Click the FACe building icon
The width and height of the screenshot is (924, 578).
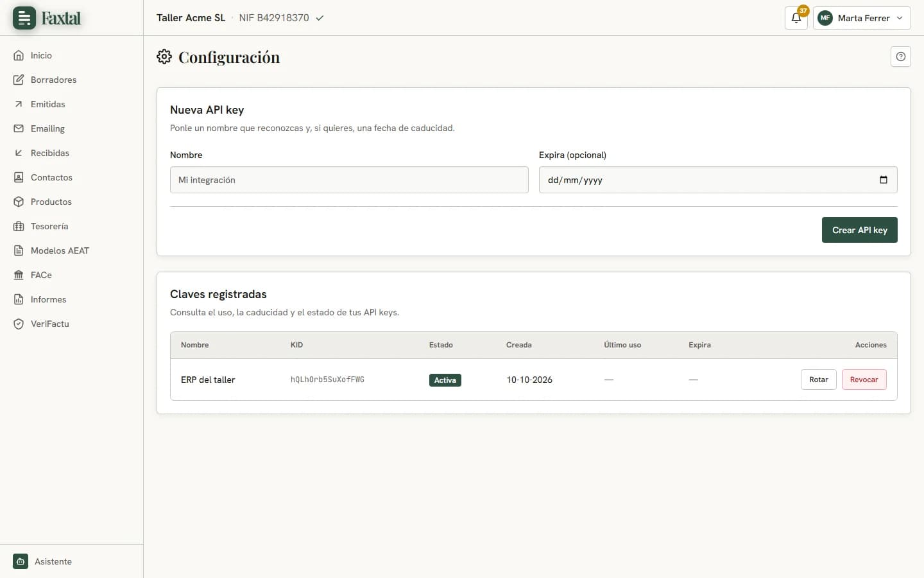[x=19, y=275]
